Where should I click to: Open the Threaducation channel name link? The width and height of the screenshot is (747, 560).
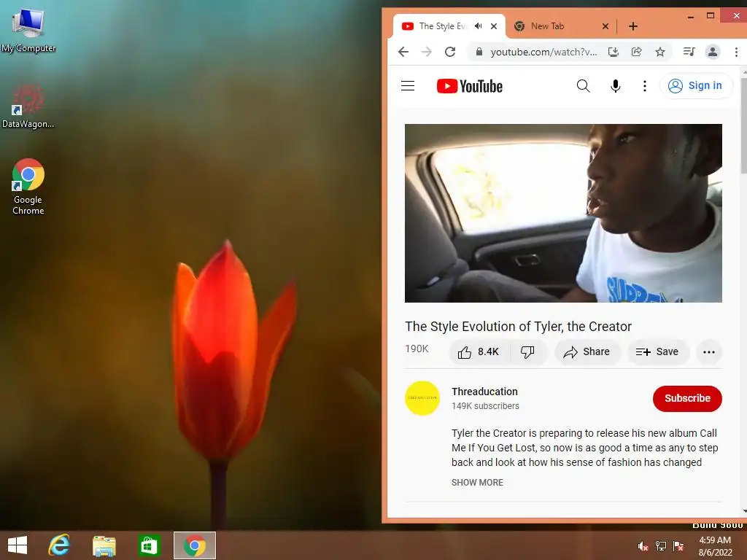[x=484, y=392]
